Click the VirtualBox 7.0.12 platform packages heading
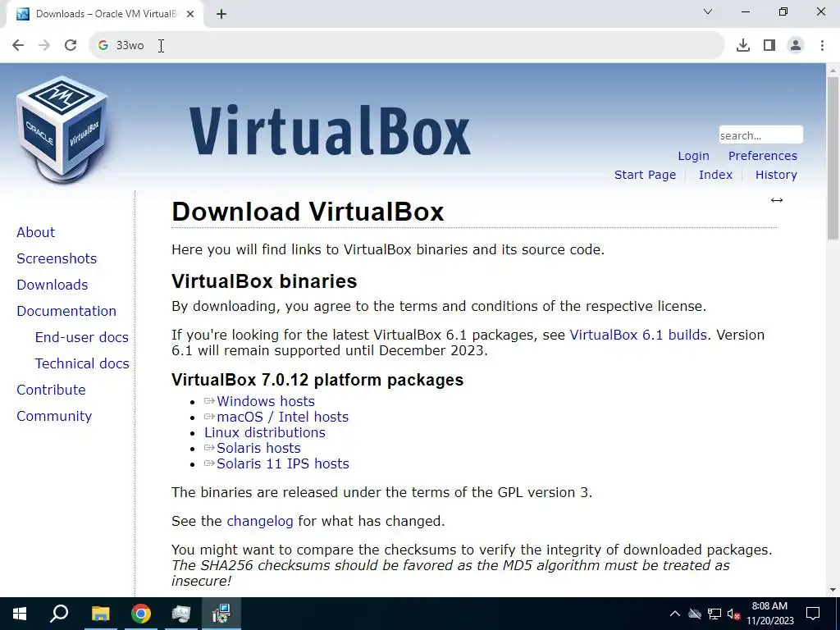 (x=317, y=380)
